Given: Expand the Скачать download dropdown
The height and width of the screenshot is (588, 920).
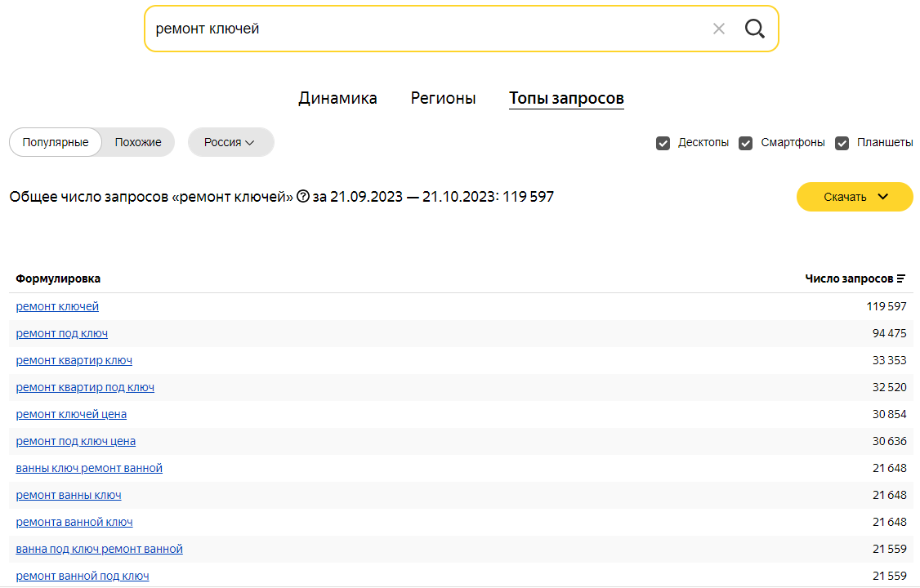Looking at the screenshot, I should tap(855, 197).
